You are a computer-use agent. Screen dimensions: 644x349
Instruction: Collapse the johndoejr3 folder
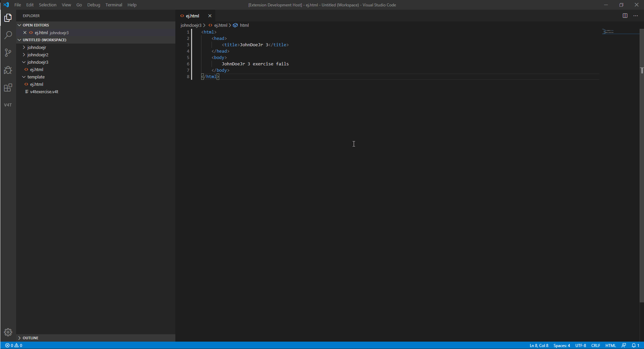24,62
